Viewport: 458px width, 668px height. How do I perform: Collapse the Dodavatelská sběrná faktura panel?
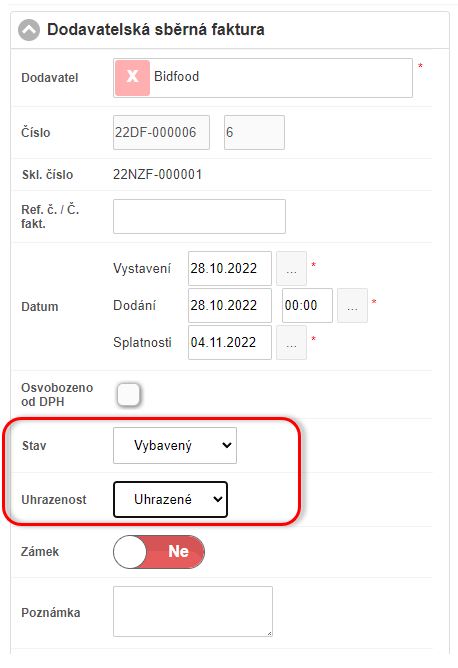pos(29,30)
